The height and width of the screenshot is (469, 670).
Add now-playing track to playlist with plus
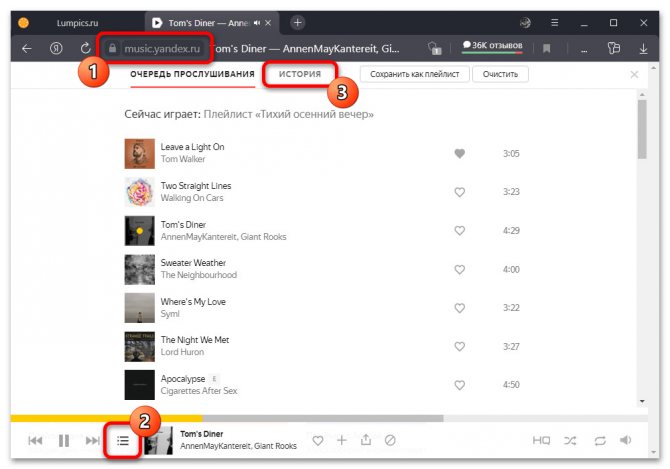pos(342,440)
